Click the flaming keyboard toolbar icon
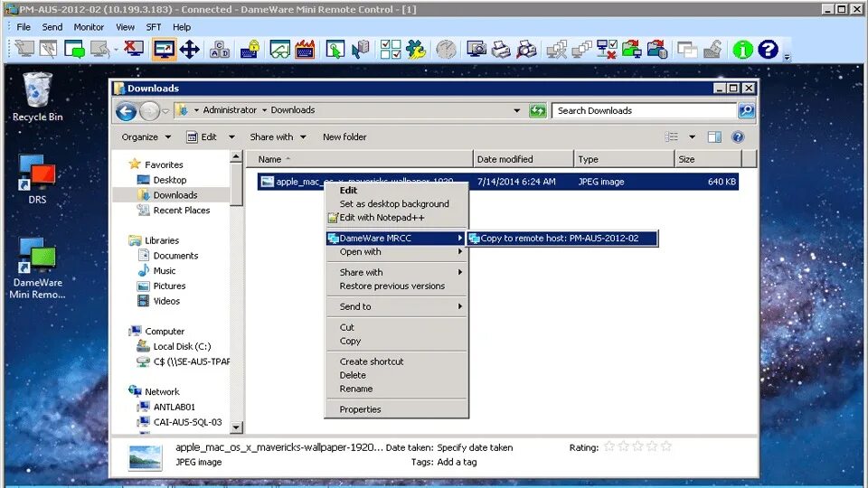 click(305, 50)
